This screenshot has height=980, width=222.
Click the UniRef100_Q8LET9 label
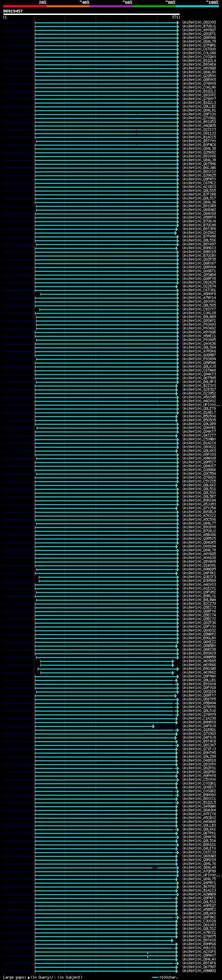coord(199,408)
